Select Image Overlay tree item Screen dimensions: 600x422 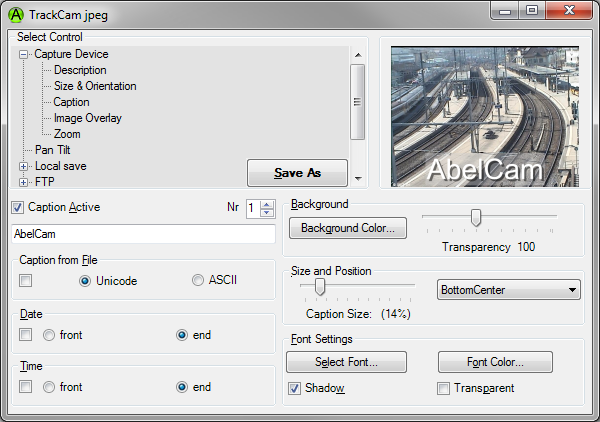coord(88,118)
